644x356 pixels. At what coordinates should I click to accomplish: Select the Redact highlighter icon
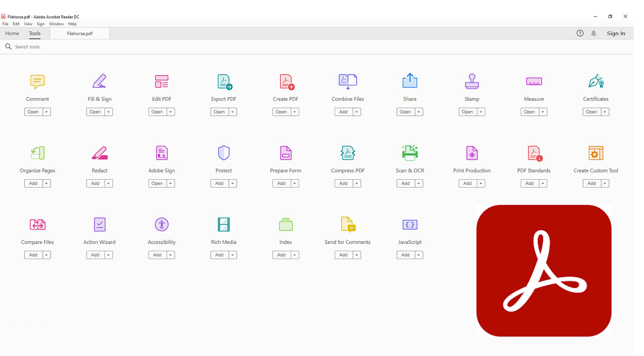[99, 153]
